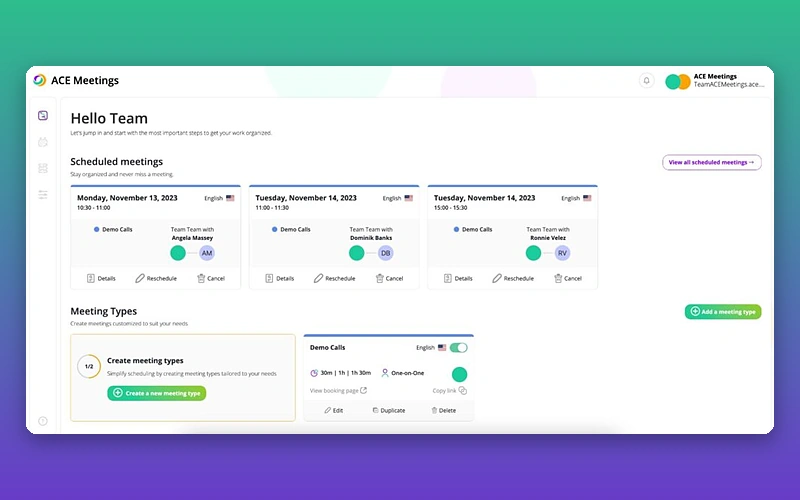Click Create meeting types card title
The image size is (800, 500).
point(145,361)
